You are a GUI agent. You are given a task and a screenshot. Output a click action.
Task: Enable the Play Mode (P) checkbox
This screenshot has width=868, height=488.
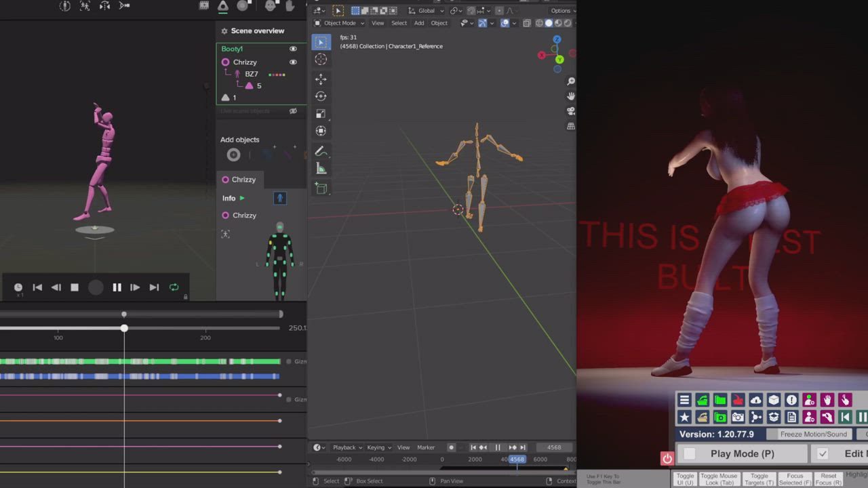point(690,453)
